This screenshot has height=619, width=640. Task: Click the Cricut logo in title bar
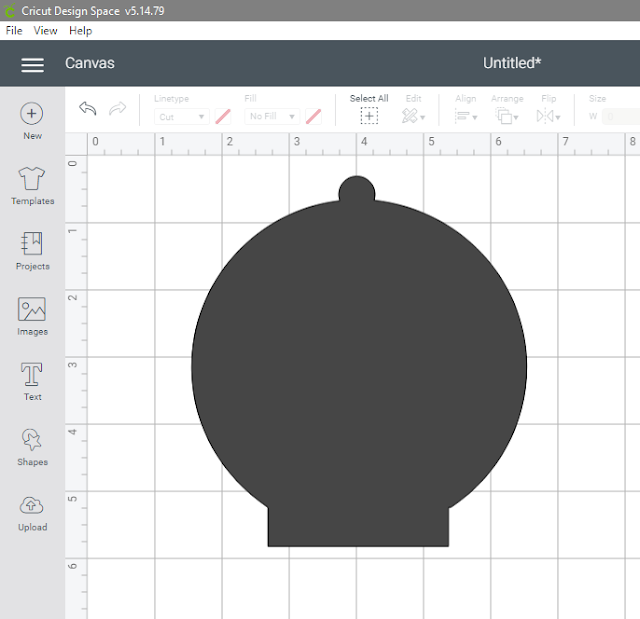pyautogui.click(x=10, y=11)
